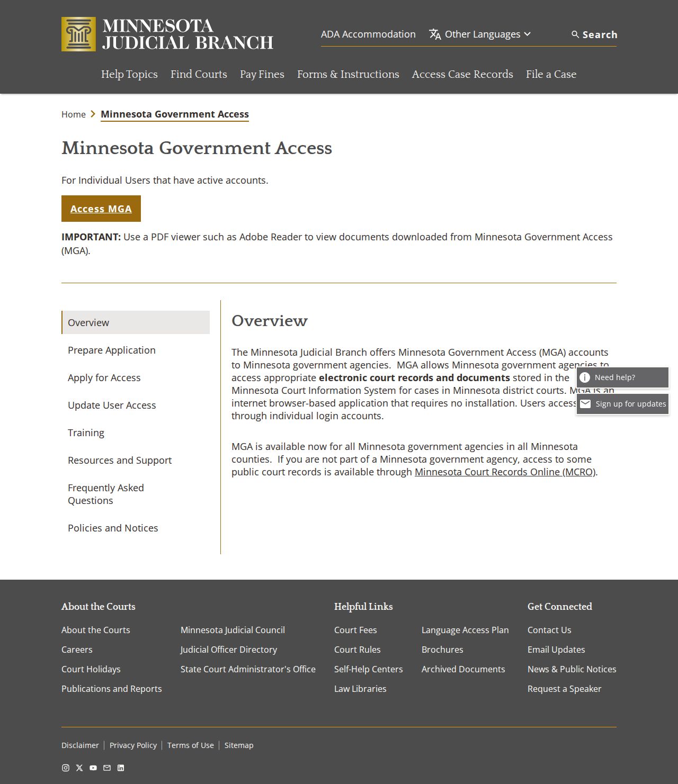Open the X (Twitter) icon in the footer
The image size is (678, 784).
(79, 768)
